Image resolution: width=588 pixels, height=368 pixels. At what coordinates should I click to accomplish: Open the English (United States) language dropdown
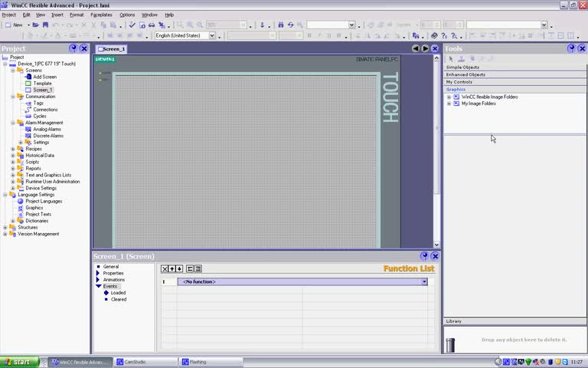coord(212,35)
